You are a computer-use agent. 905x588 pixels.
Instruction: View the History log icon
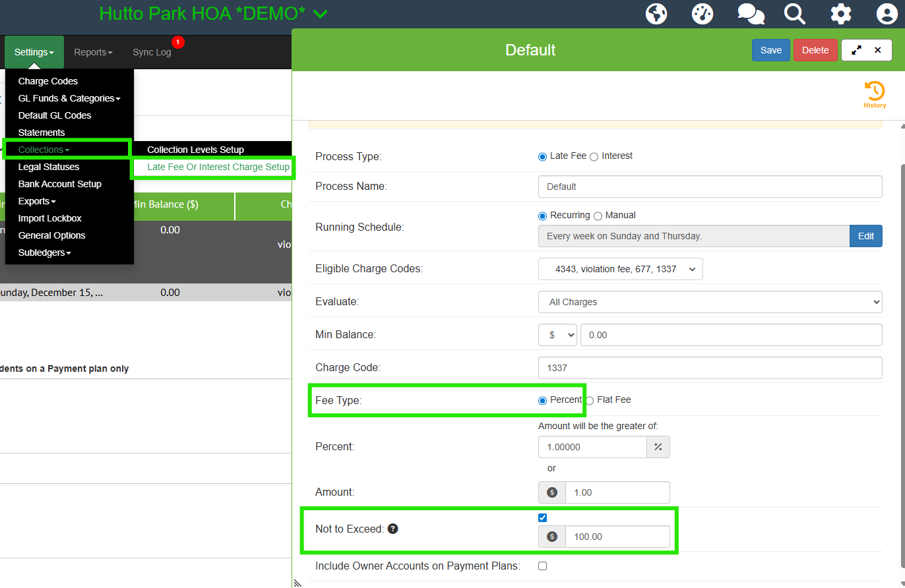(875, 94)
